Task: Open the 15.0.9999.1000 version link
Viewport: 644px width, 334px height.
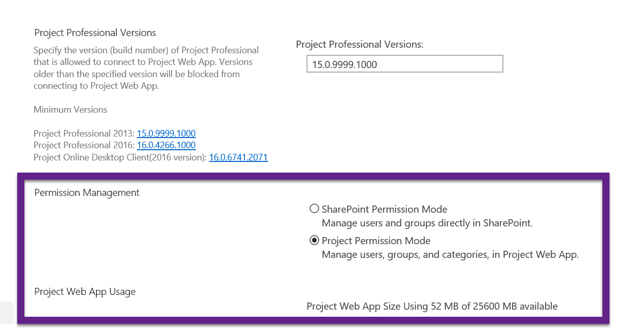Action: click(x=166, y=133)
